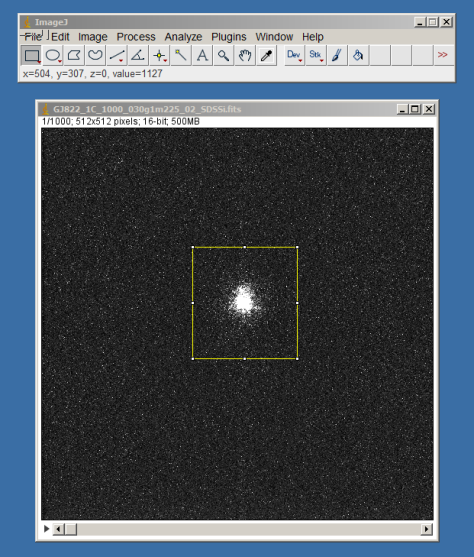Select the Text tool
This screenshot has width=474, height=557.
(202, 55)
